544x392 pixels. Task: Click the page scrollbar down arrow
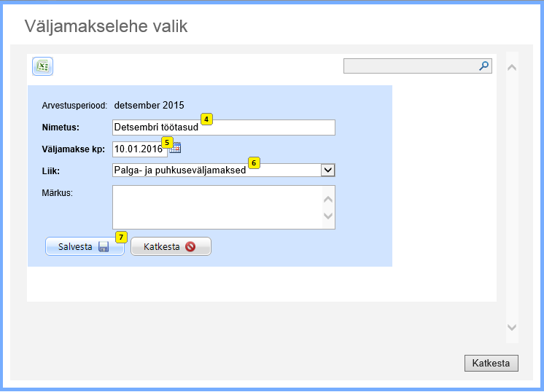(x=512, y=328)
